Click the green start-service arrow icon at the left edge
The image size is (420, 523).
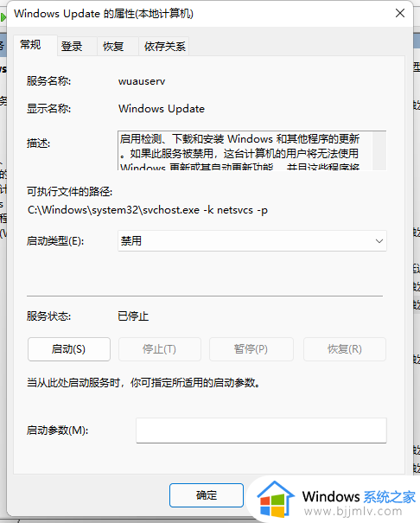(3, 17)
